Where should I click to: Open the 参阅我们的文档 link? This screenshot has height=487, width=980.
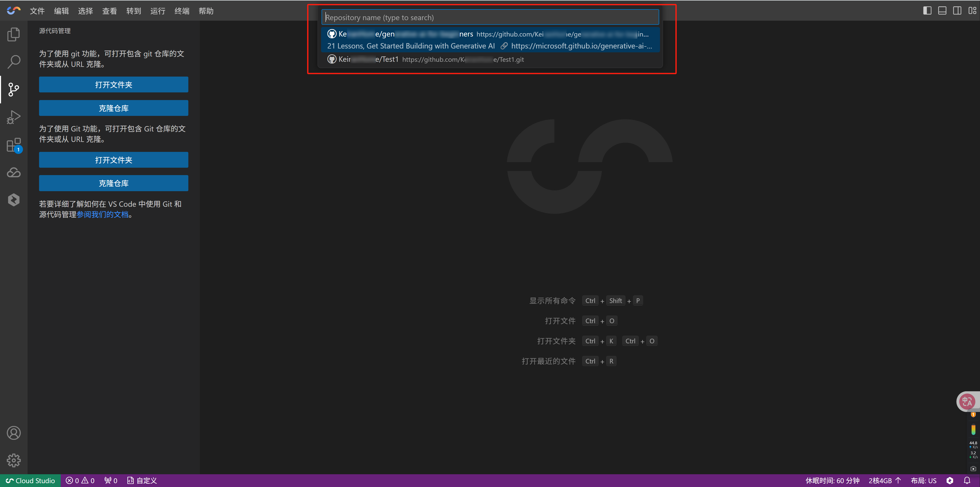click(103, 215)
